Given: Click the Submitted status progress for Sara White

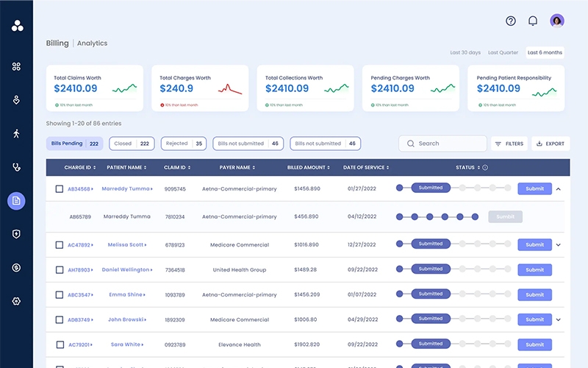Looking at the screenshot, I should [x=431, y=344].
